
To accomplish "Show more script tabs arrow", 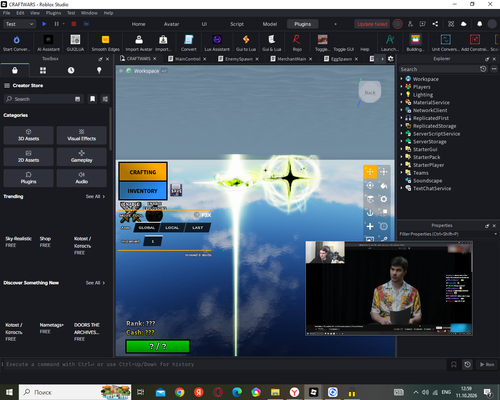I will click(382, 59).
